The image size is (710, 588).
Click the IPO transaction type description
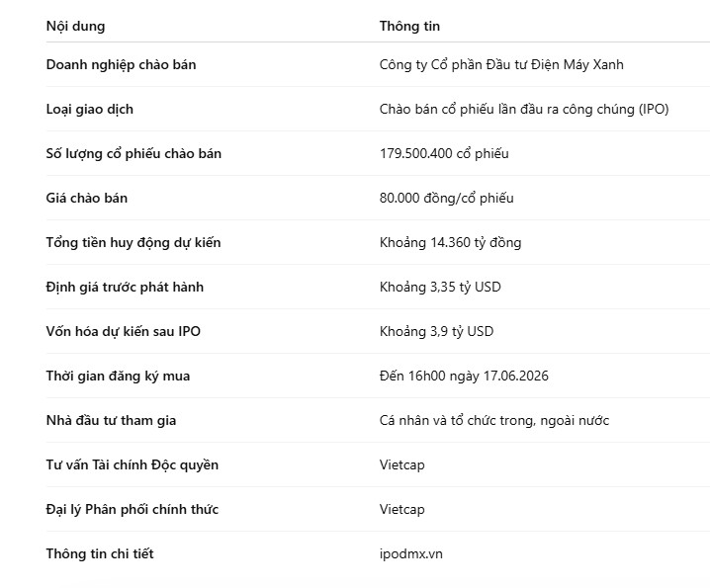524,109
